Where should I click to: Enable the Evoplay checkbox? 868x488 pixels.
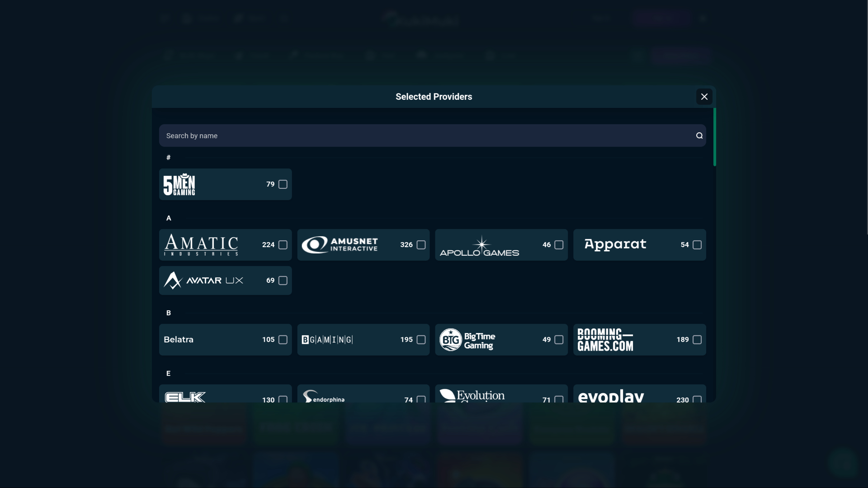click(x=698, y=400)
